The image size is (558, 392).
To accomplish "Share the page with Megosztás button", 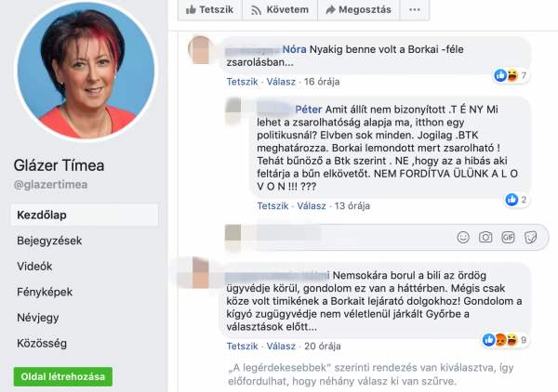I will click(x=359, y=9).
